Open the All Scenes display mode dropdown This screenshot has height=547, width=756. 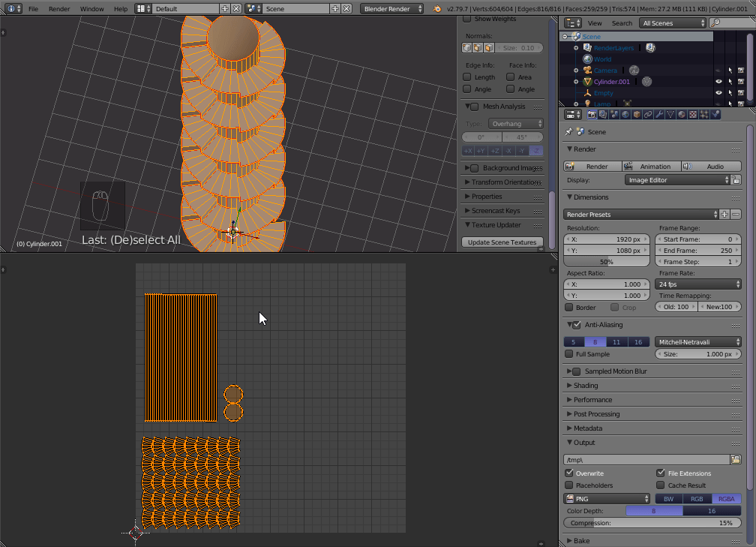[673, 23]
